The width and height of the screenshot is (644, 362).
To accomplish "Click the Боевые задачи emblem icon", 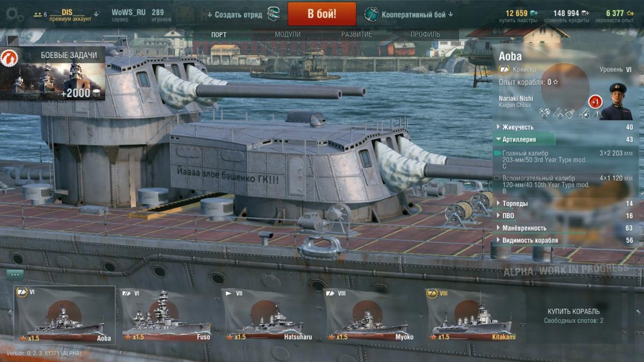I will [9, 57].
